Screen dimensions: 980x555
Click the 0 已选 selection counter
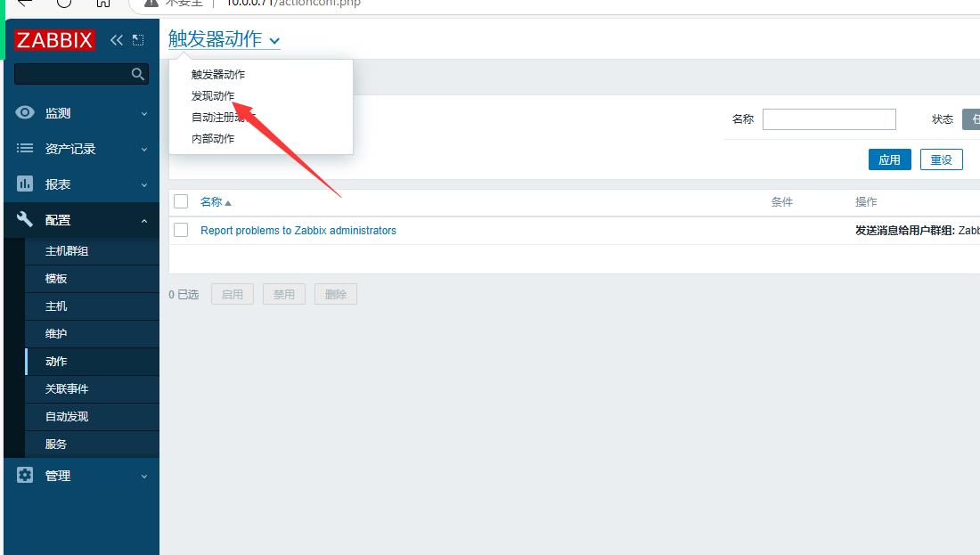tap(184, 294)
